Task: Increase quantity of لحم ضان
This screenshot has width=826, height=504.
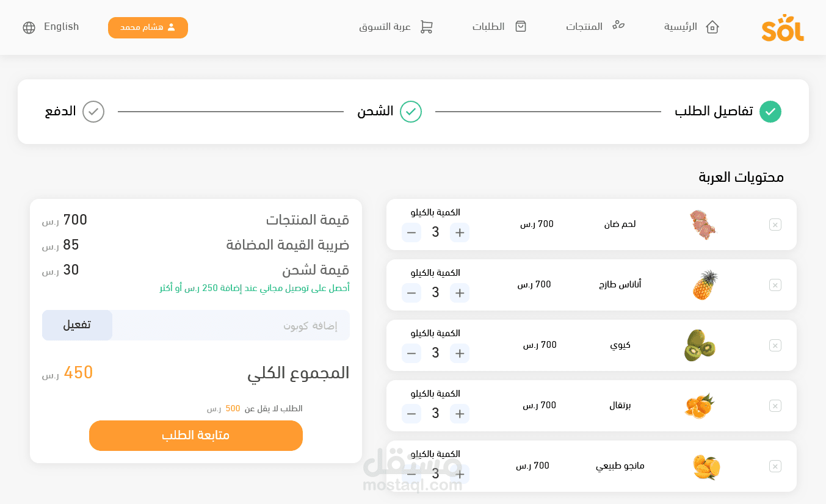Action: (460, 232)
